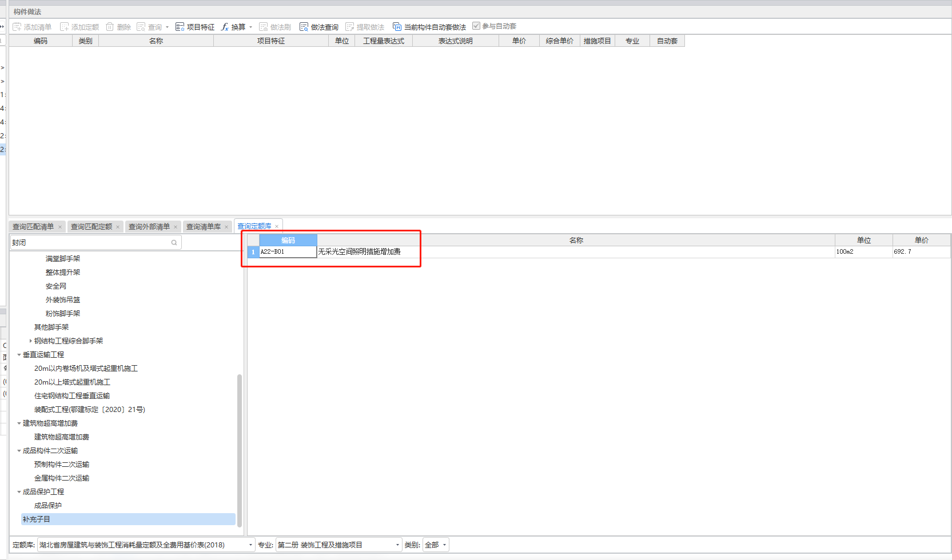This screenshot has height=560, width=952.
Task: Select the highlighted 补充子目 item
Action: click(128, 519)
